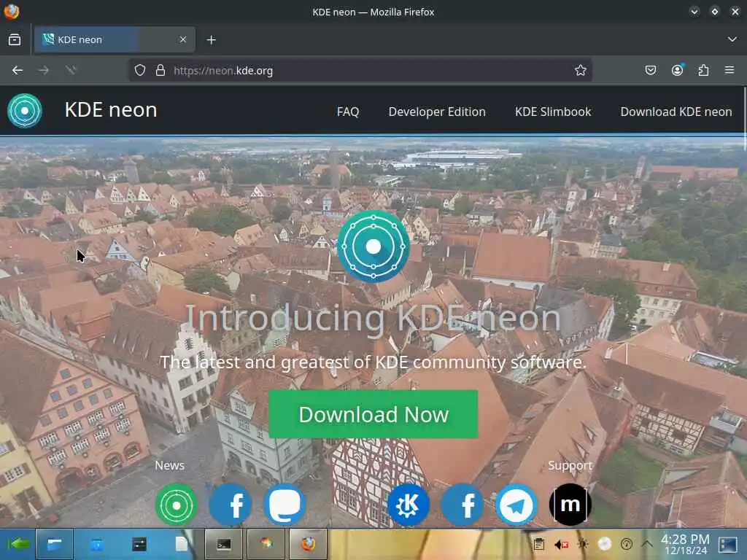The width and height of the screenshot is (747, 560).
Task: Open the file manager taskbar button
Action: click(x=54, y=544)
